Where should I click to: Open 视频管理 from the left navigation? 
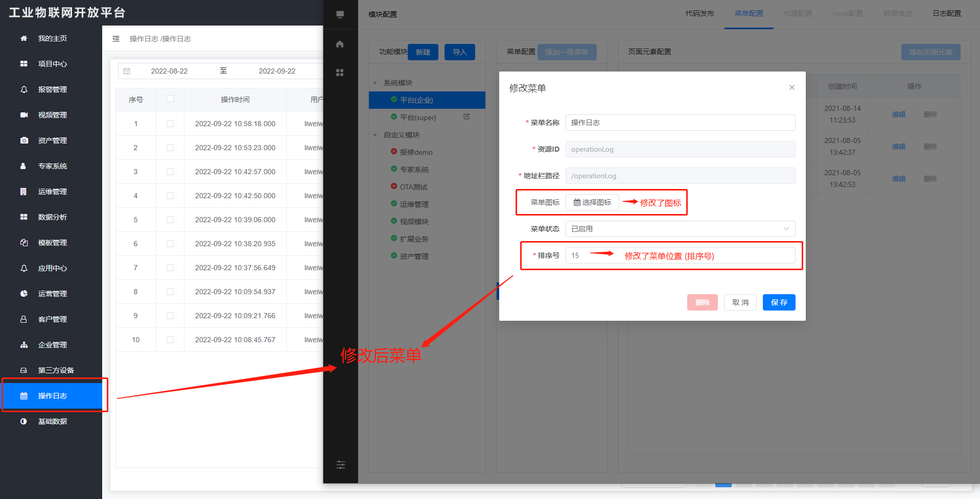pos(52,115)
